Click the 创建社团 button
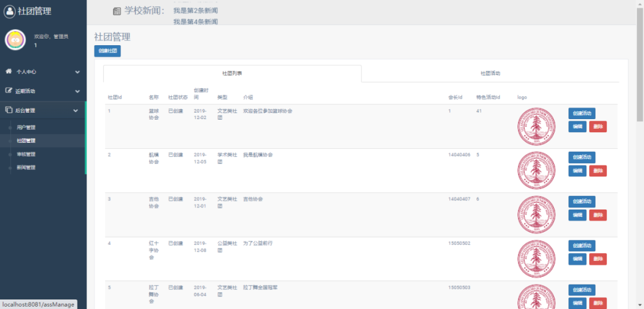This screenshot has height=309, width=644. 107,51
